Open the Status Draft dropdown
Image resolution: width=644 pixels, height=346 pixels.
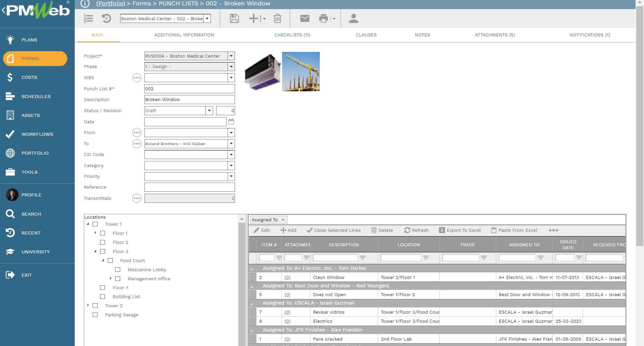click(209, 111)
